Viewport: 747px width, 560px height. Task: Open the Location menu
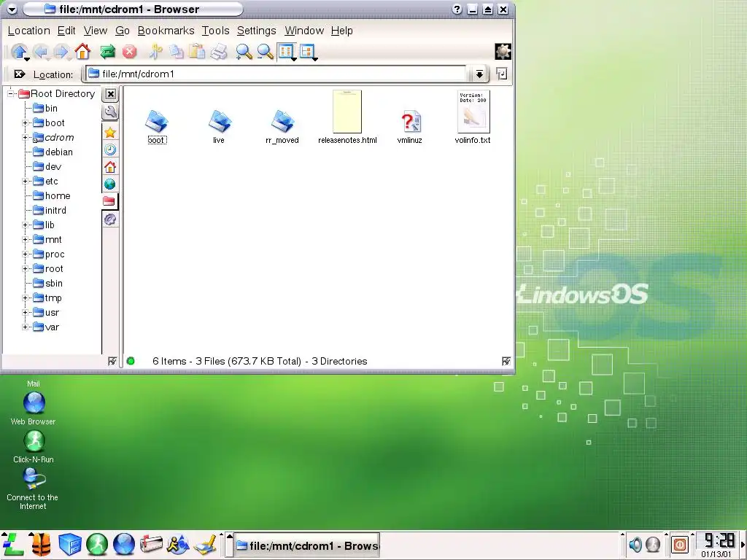pyautogui.click(x=28, y=31)
